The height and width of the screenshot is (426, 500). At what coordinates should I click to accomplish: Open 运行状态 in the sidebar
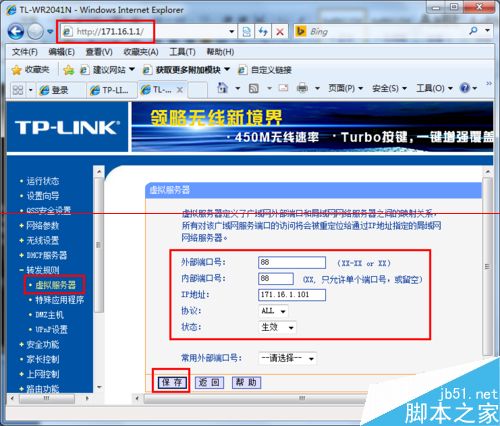43,181
